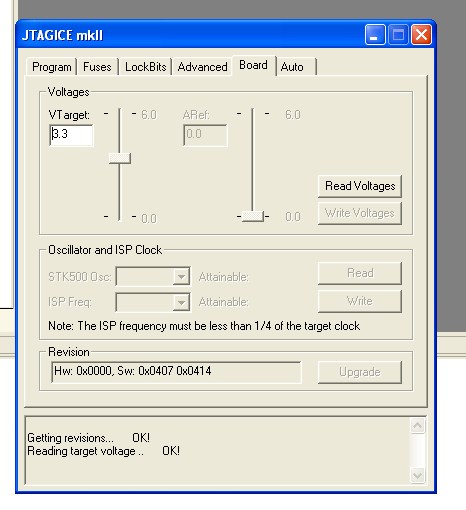Click the revision field showing Hw: 0x0000

[x=176, y=372]
